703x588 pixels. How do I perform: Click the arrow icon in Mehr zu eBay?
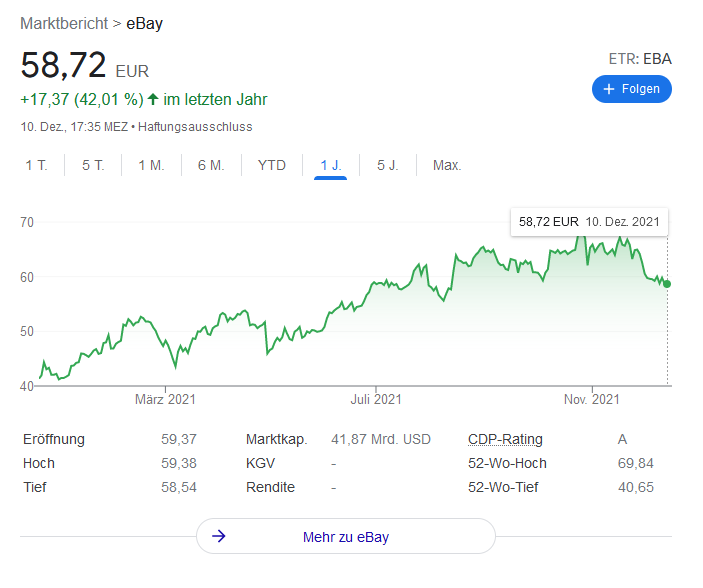pyautogui.click(x=219, y=537)
